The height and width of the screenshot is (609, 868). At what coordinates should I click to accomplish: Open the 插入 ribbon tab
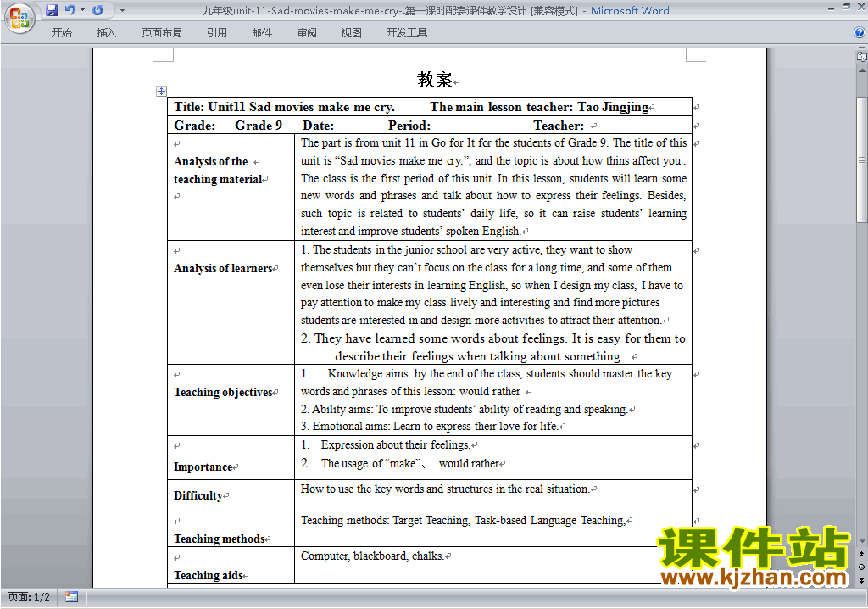[106, 33]
